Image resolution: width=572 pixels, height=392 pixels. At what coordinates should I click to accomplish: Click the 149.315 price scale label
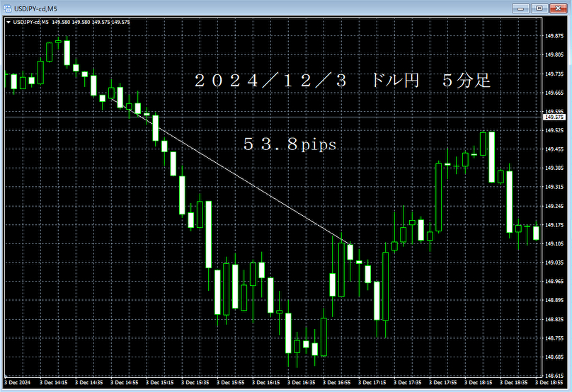(554, 187)
